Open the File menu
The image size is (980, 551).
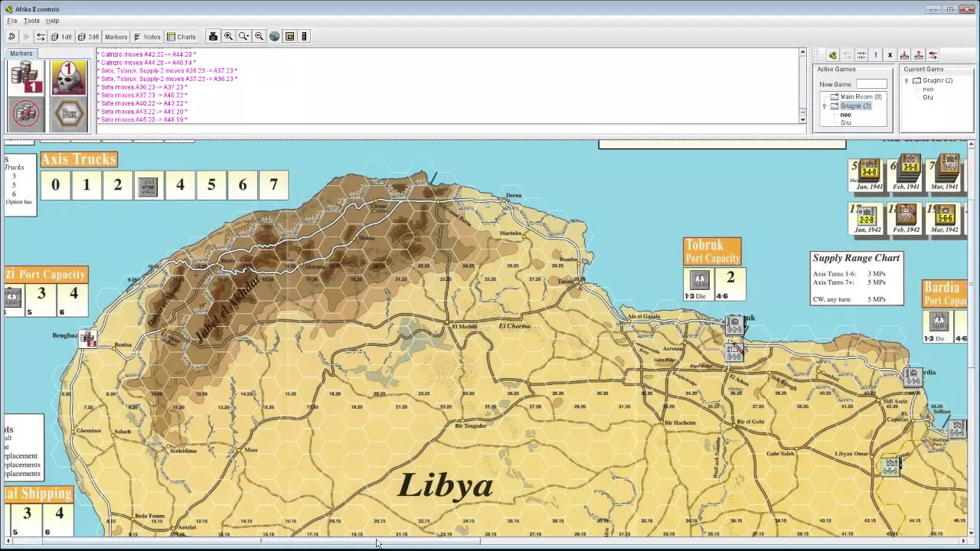coord(12,21)
